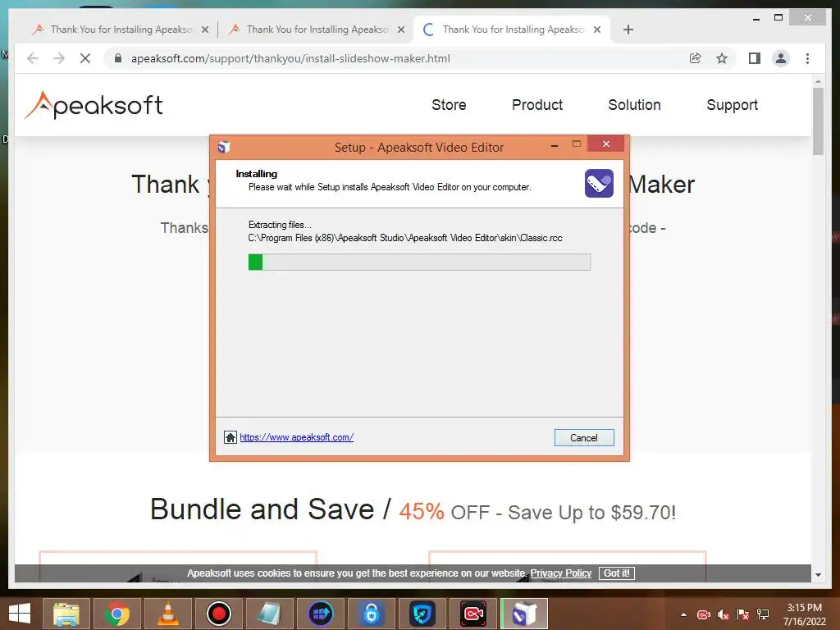Open the Store menu on Apeaksoft site
840x630 pixels.
[449, 105]
